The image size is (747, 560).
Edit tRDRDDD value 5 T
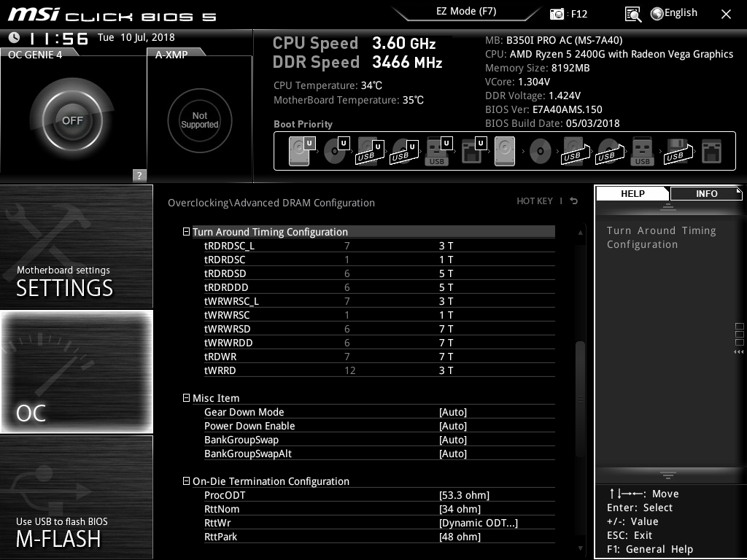tap(446, 287)
